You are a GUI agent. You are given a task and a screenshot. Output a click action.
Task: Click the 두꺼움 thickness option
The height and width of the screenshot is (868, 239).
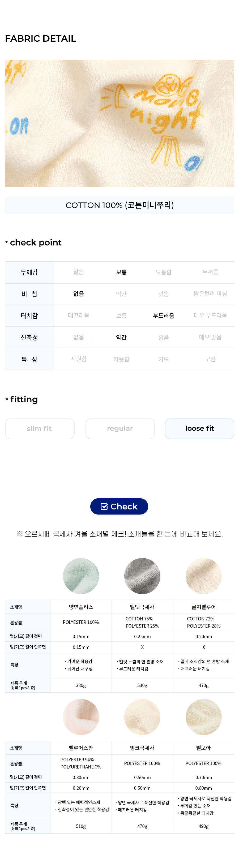click(x=210, y=272)
